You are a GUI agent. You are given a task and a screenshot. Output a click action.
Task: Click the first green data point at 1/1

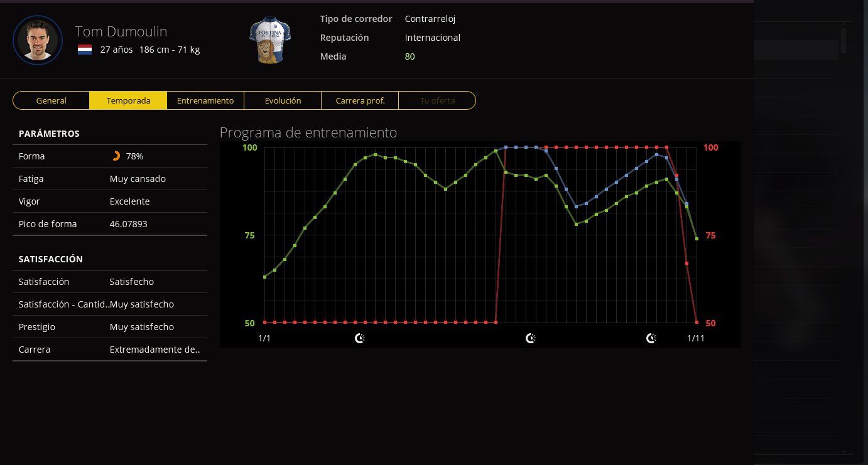pos(264,277)
